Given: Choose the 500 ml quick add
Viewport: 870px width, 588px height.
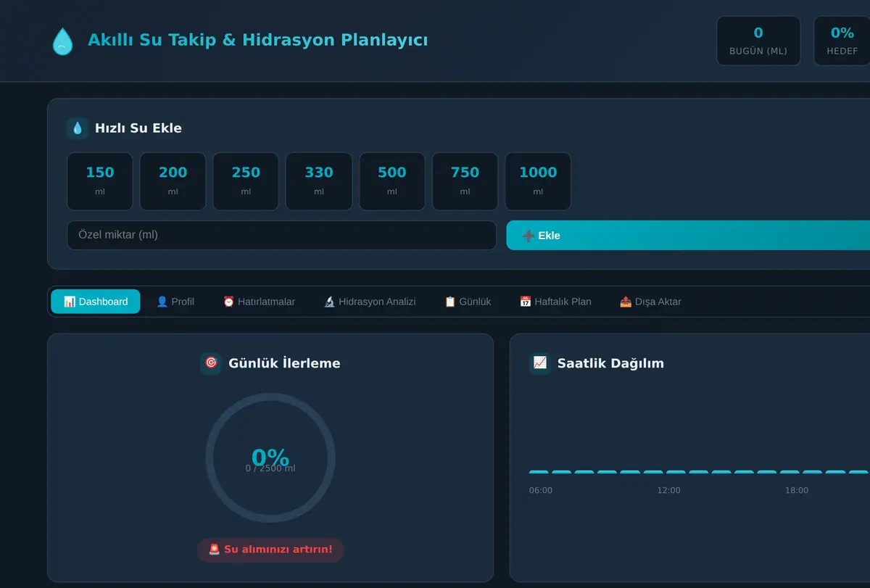Looking at the screenshot, I should tap(392, 181).
